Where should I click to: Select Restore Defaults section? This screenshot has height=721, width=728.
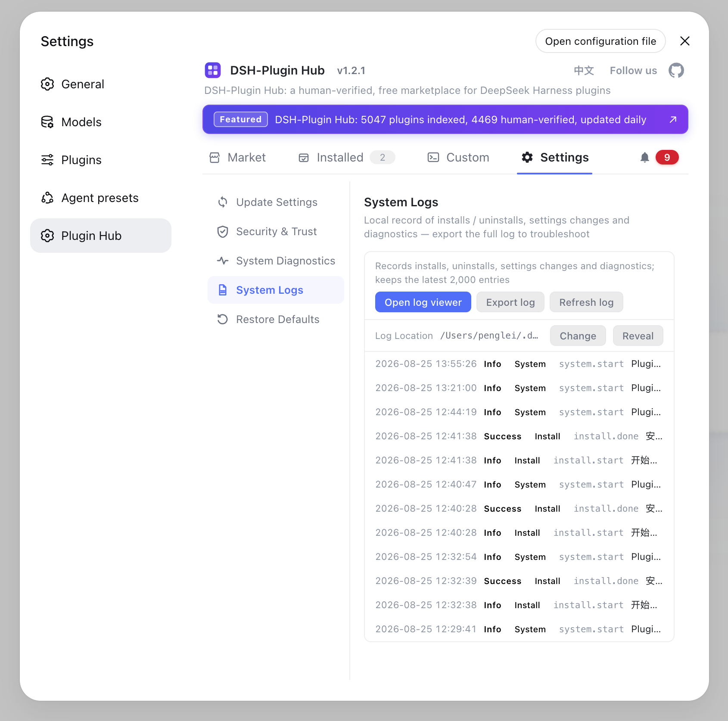click(x=276, y=319)
